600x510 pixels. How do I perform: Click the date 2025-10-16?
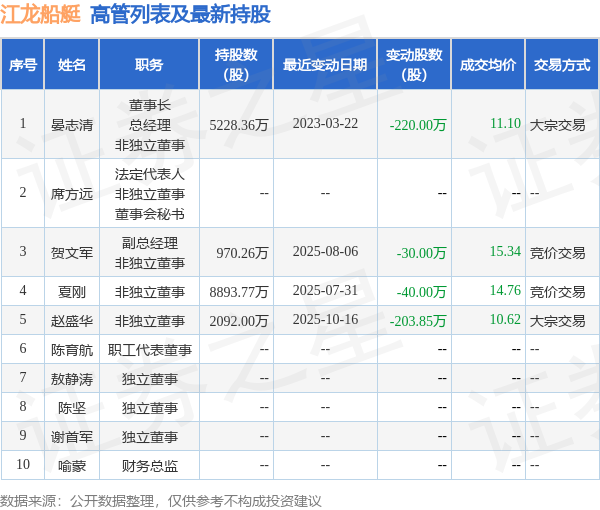point(325,319)
